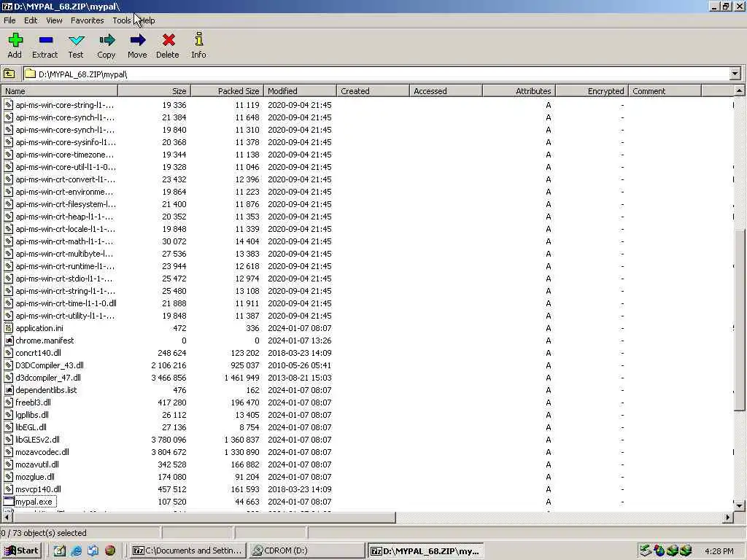Select api-ms-win-crt-stdio row
Image resolution: width=747 pixels, height=560 pixels.
pyautogui.click(x=367, y=279)
